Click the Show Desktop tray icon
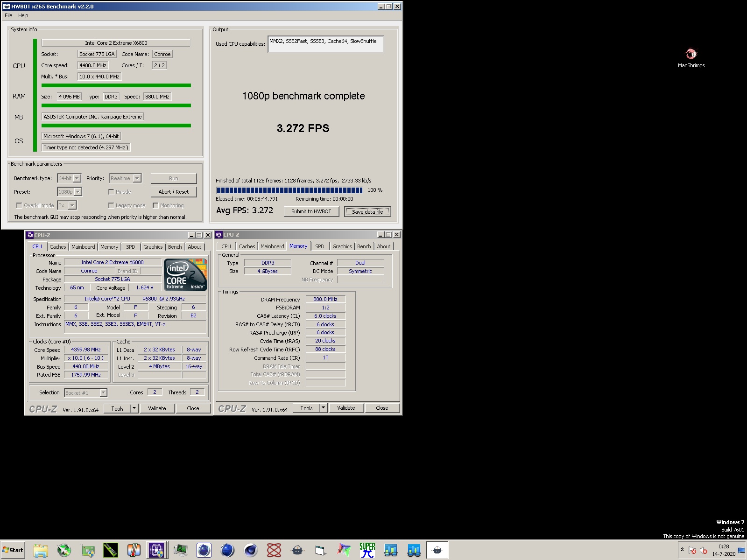The height and width of the screenshot is (560, 747). point(741,550)
